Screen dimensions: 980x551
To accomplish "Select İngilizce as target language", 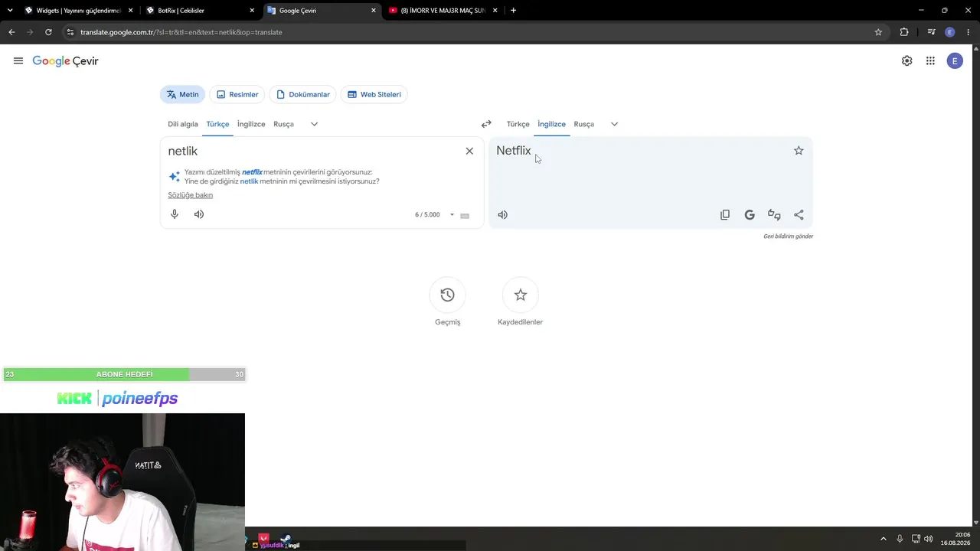I will (x=551, y=124).
